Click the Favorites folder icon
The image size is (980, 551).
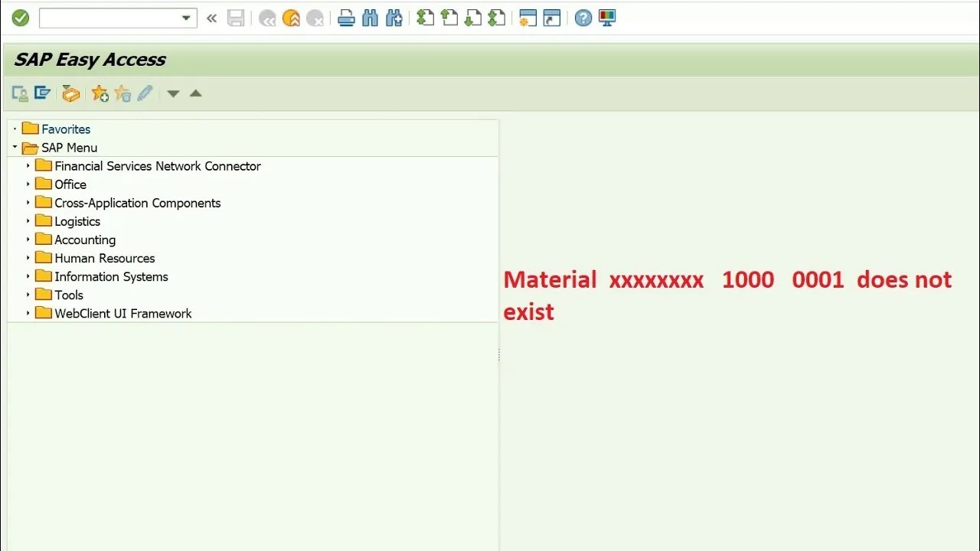(30, 129)
